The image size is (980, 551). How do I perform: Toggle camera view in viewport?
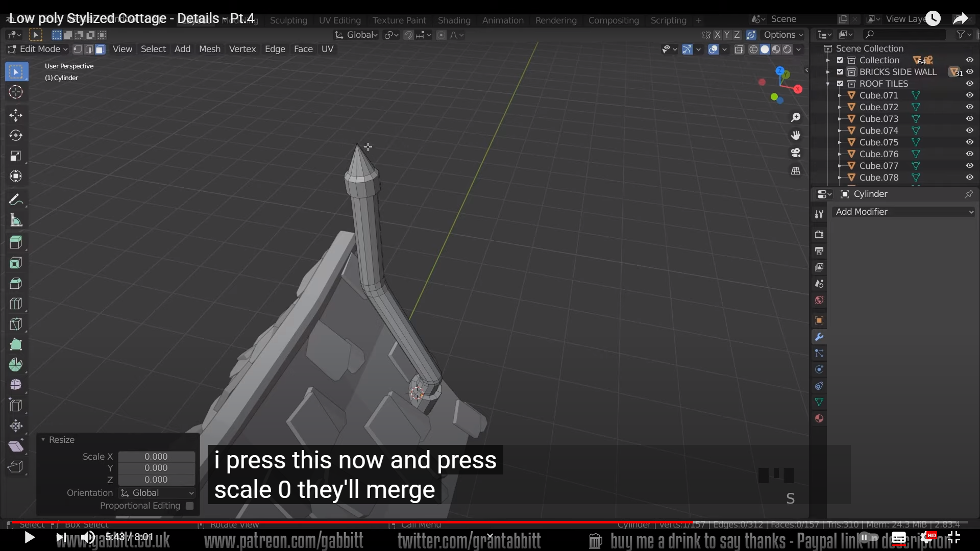(x=795, y=153)
